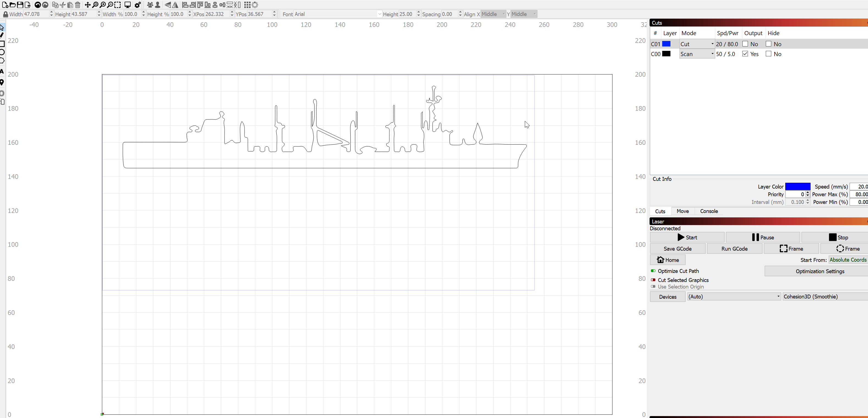Click the Mode column header
The image size is (868, 418).
pyautogui.click(x=689, y=33)
